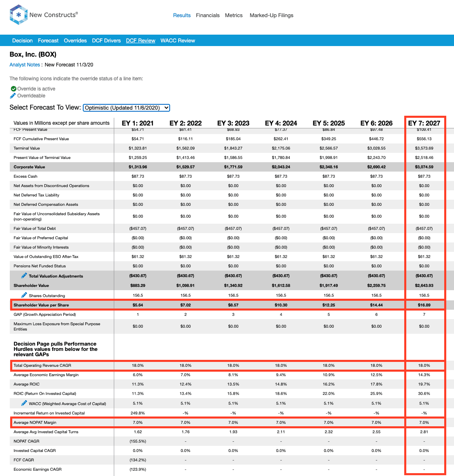Open the Select Forecast To View dropdown
454x476 pixels.
pyautogui.click(x=126, y=108)
